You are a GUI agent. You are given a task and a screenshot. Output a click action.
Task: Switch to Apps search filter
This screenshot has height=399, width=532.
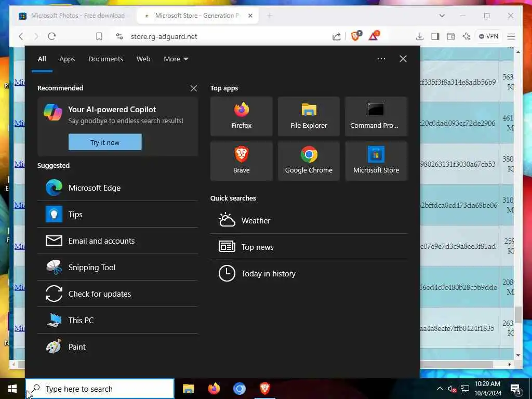[x=67, y=59]
